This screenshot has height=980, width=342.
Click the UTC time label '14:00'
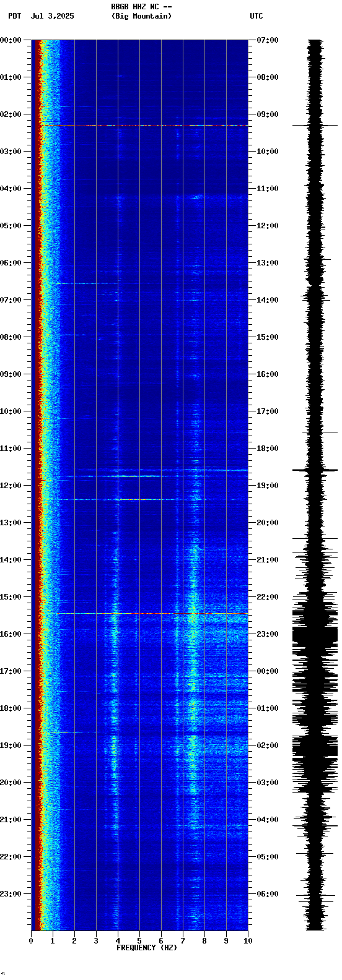(x=268, y=300)
